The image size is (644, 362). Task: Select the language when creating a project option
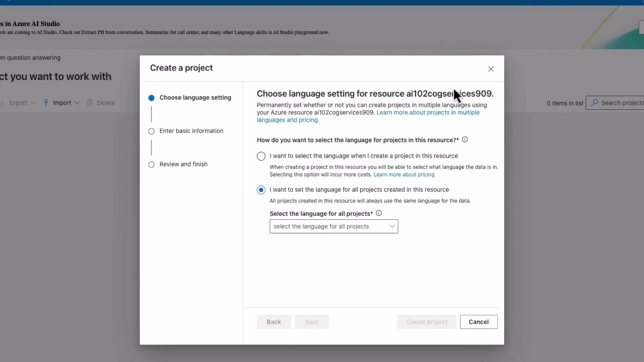point(261,156)
